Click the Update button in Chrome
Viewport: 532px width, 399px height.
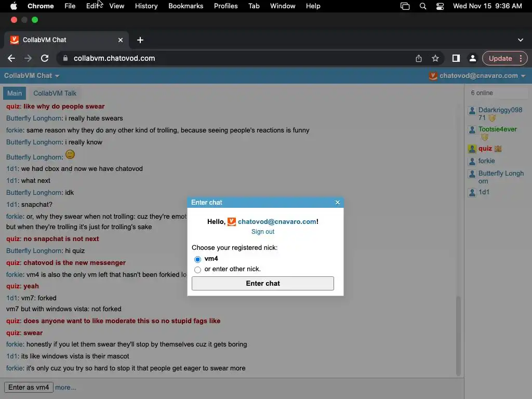coord(500,58)
